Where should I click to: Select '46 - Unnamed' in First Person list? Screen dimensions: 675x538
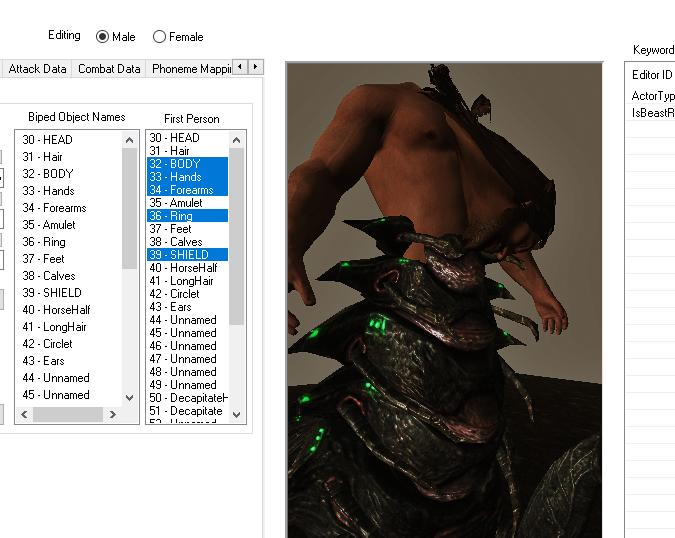click(188, 346)
